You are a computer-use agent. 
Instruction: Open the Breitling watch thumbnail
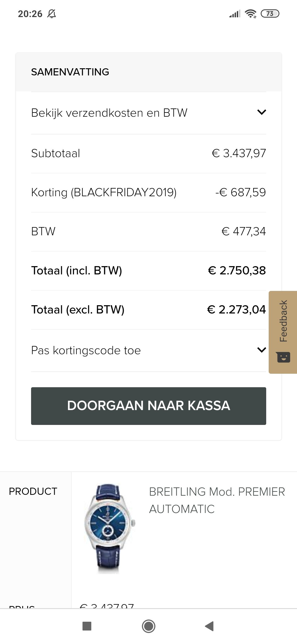coord(109,529)
